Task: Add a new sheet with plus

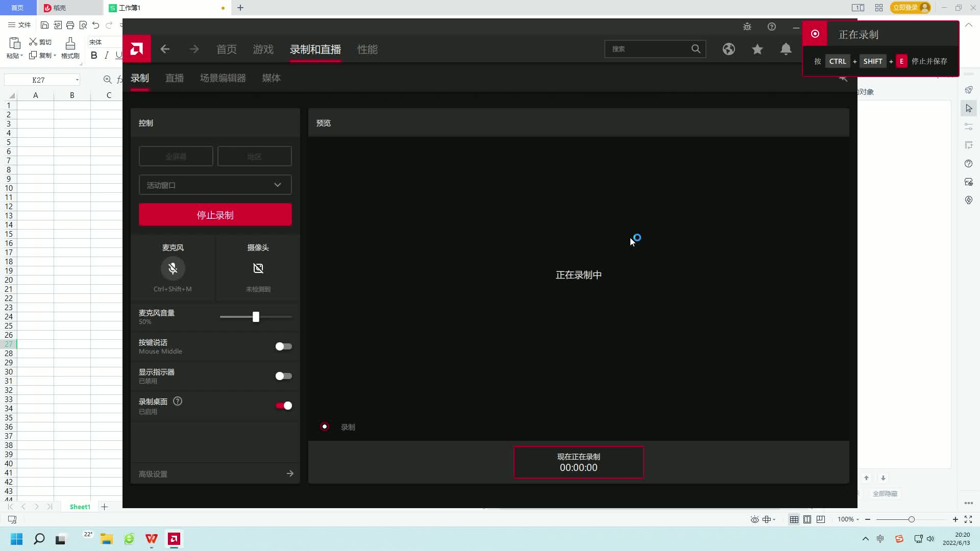Action: 104,507
